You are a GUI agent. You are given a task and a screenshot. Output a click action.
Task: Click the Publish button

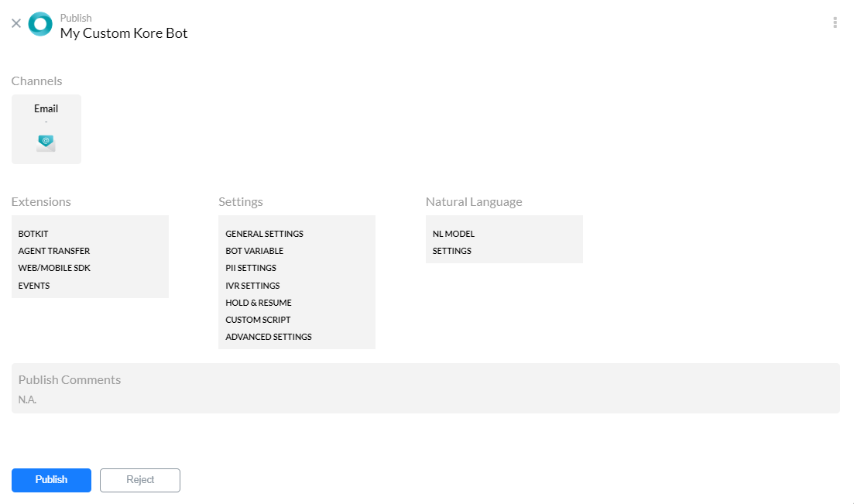(x=51, y=480)
